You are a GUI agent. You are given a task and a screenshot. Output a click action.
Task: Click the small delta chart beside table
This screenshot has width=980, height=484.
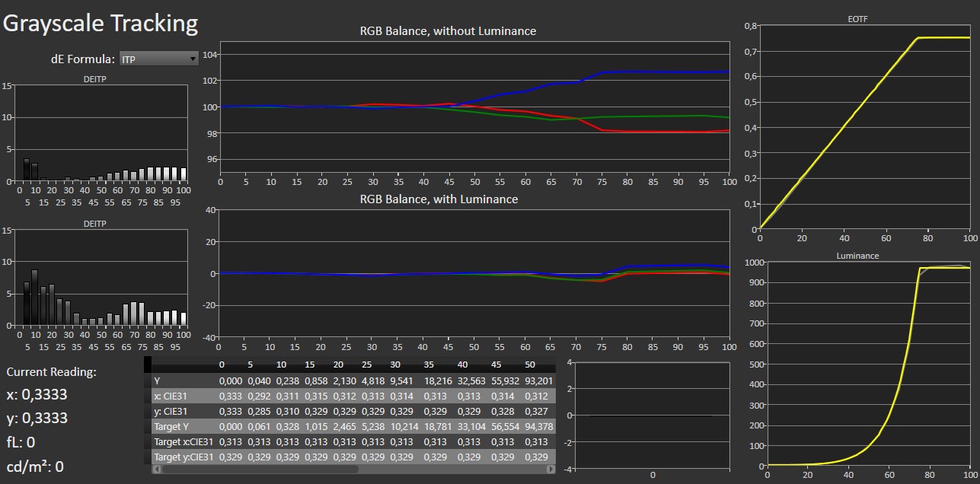[652, 415]
